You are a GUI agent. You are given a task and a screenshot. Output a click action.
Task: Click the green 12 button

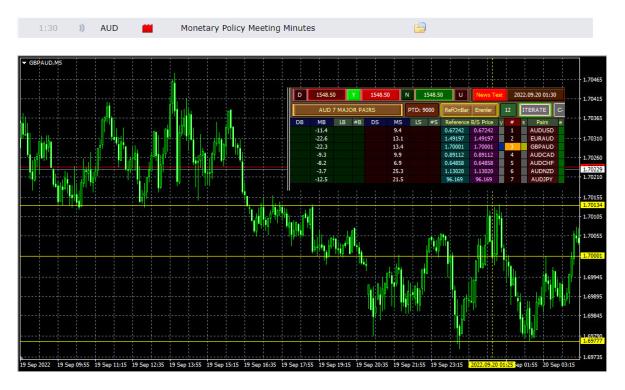[507, 110]
